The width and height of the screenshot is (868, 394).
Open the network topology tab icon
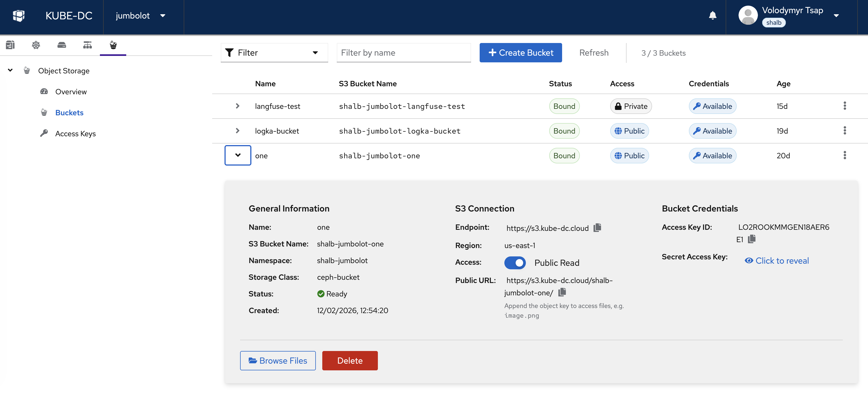pos(87,45)
